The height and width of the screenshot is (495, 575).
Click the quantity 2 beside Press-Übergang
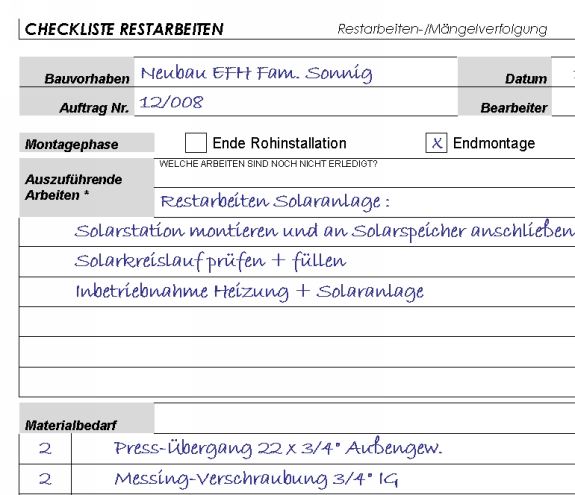pyautogui.click(x=45, y=448)
